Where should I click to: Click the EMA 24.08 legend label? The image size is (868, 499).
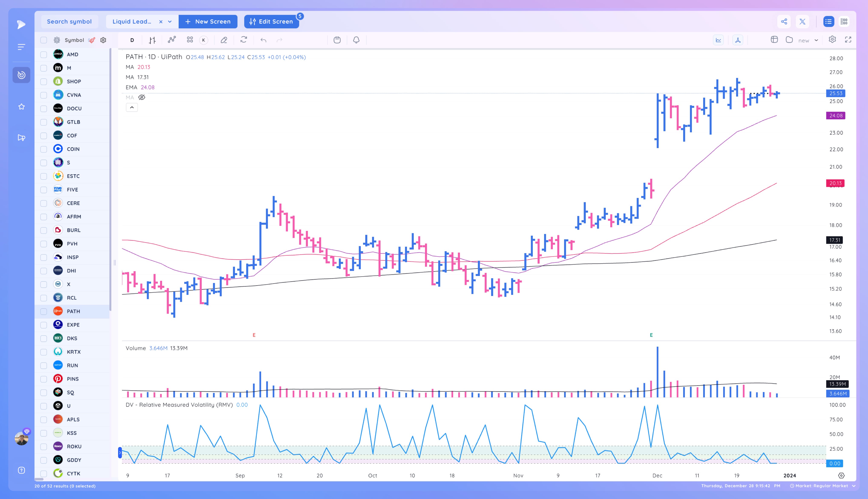click(x=140, y=87)
